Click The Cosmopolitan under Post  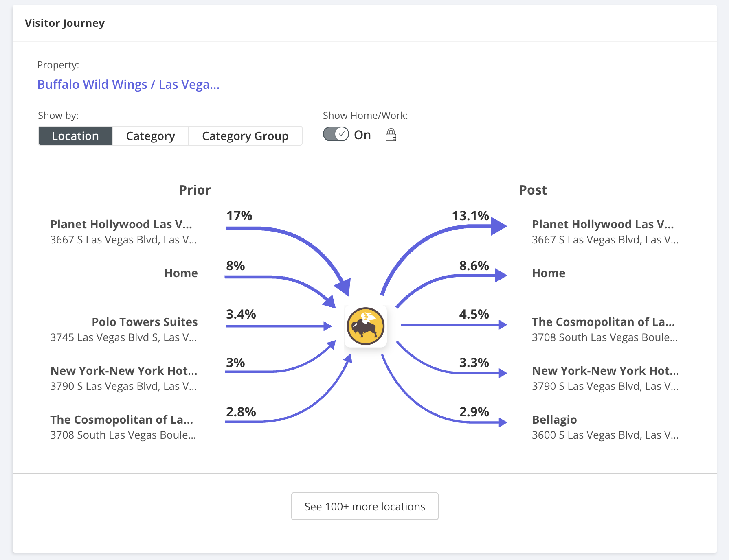[x=603, y=322]
